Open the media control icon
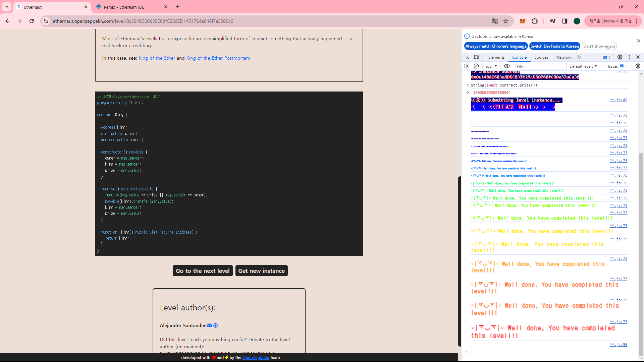The image size is (644, 362). [x=553, y=21]
